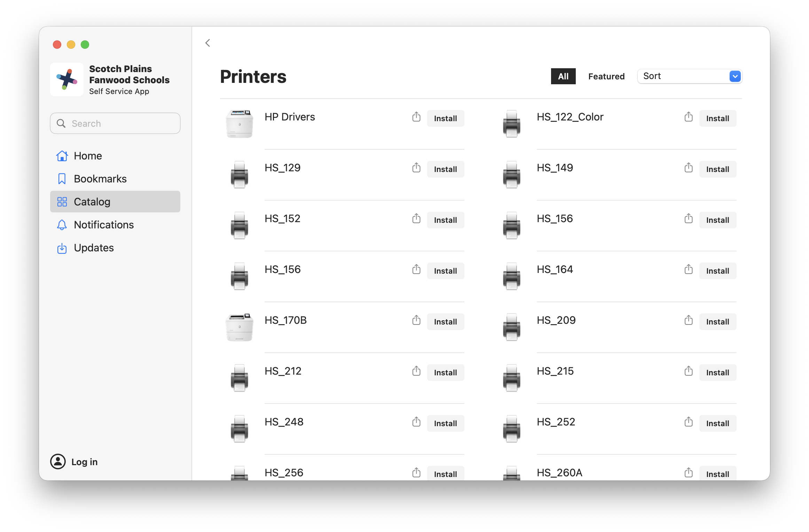Image resolution: width=809 pixels, height=532 pixels.
Task: Switch to the Featured filter
Action: (x=606, y=76)
